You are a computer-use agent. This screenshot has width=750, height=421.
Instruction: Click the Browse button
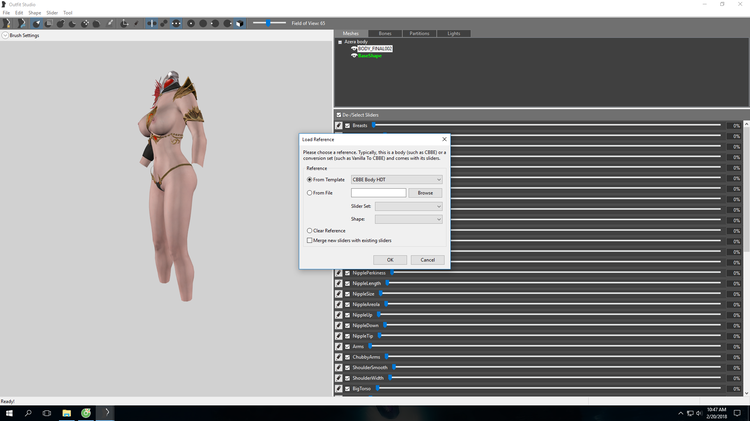point(425,193)
